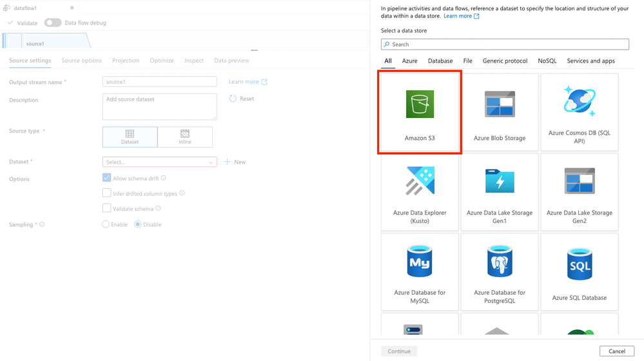Click the info icon beside Allow schema drift
Image resolution: width=644 pixels, height=361 pixels.
pos(164,178)
